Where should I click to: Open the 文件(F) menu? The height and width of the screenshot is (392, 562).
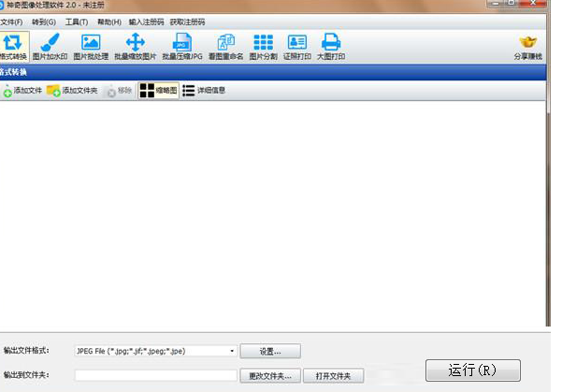pos(11,22)
